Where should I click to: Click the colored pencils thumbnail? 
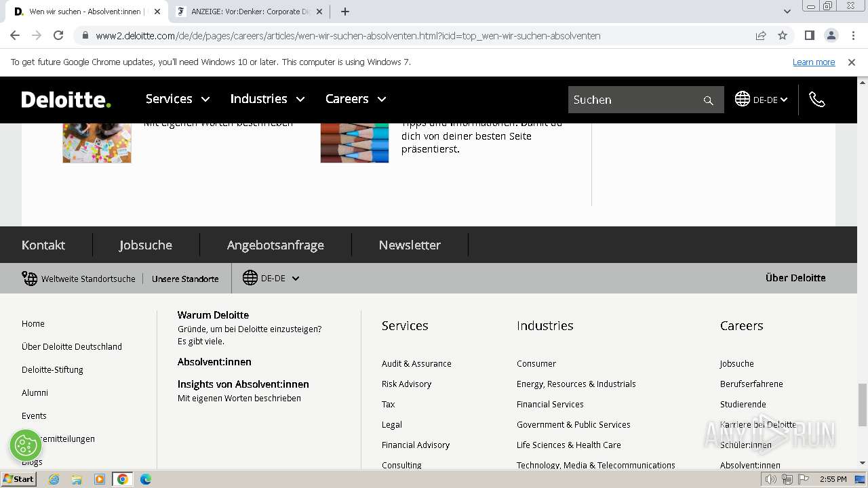(x=355, y=142)
